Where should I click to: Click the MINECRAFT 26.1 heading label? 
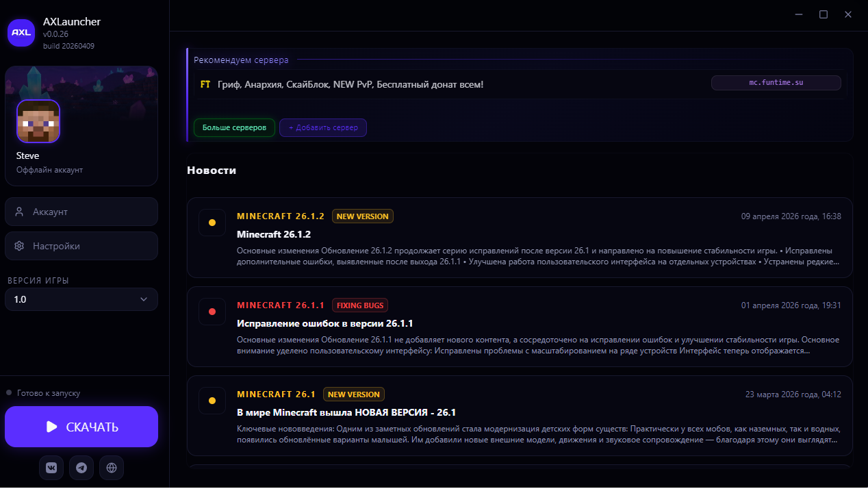point(277,394)
